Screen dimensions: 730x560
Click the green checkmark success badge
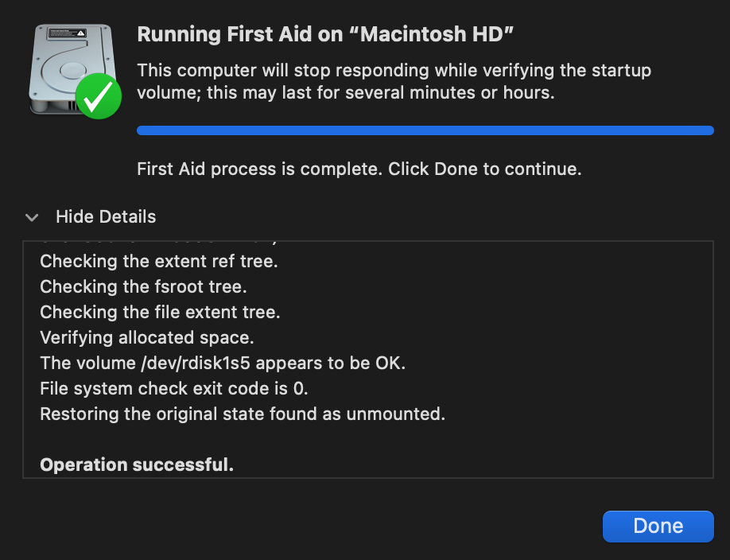click(99, 97)
